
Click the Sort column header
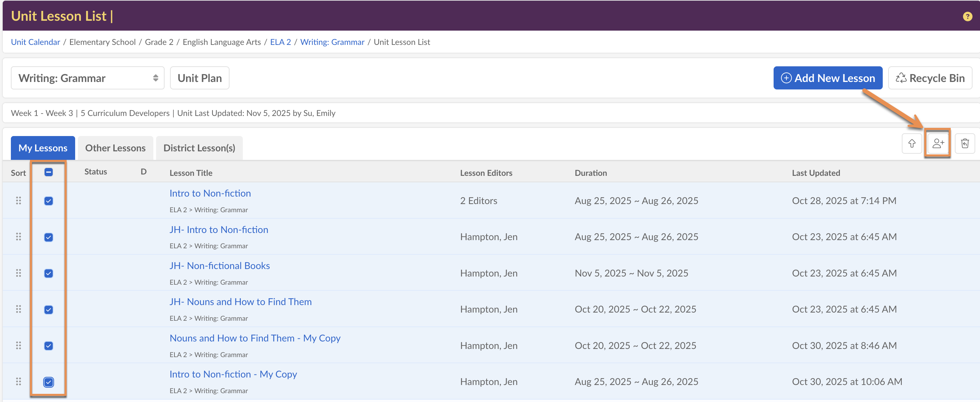click(18, 173)
